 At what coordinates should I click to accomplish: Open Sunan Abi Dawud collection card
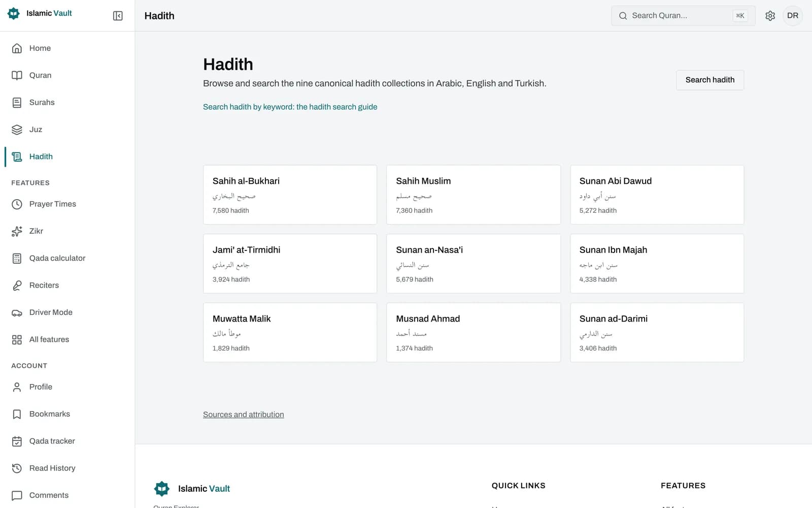point(657,195)
